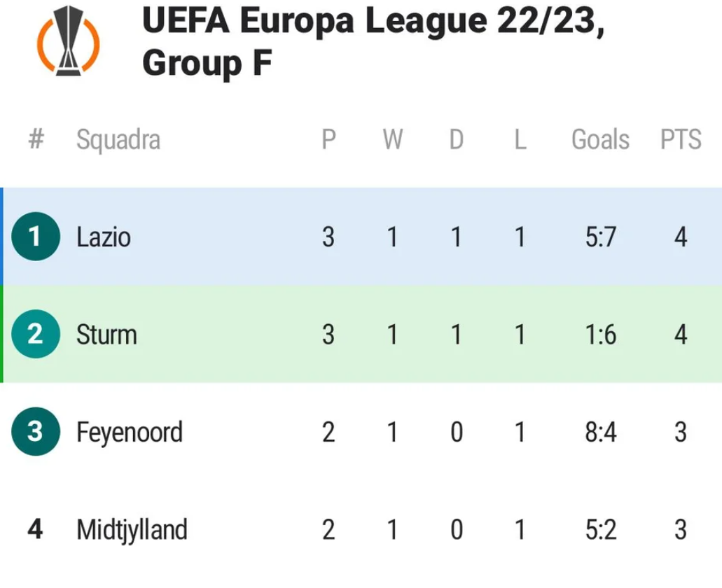
Task: Click the UEFA Europa League trophy logo
Action: click(68, 41)
